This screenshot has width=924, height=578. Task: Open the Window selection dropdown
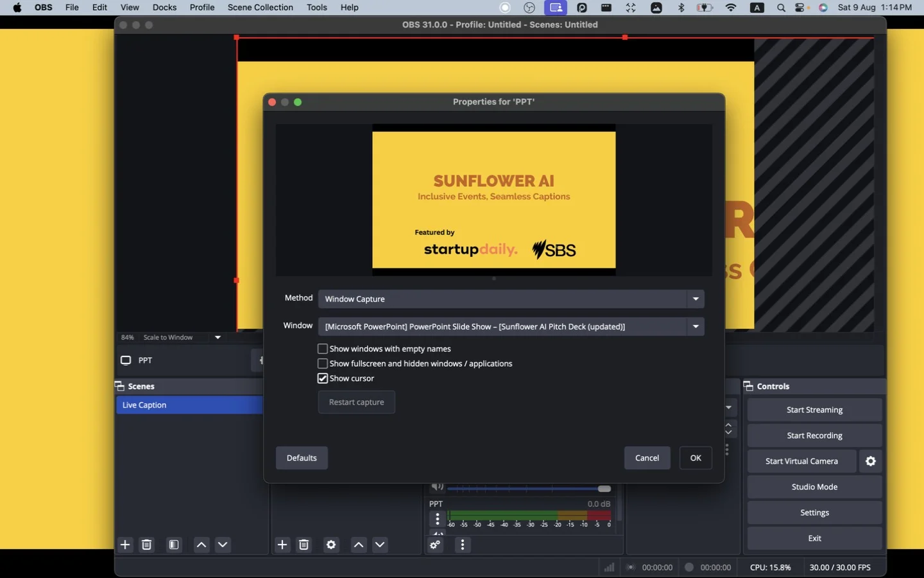511,326
